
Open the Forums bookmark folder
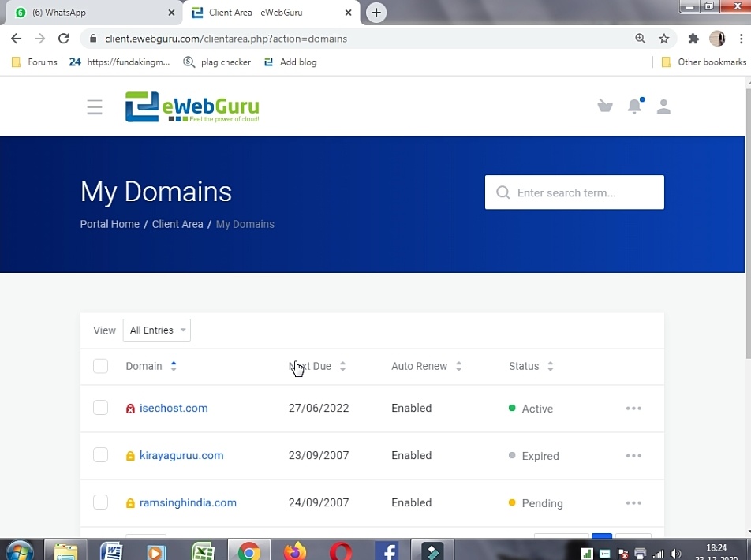[35, 62]
